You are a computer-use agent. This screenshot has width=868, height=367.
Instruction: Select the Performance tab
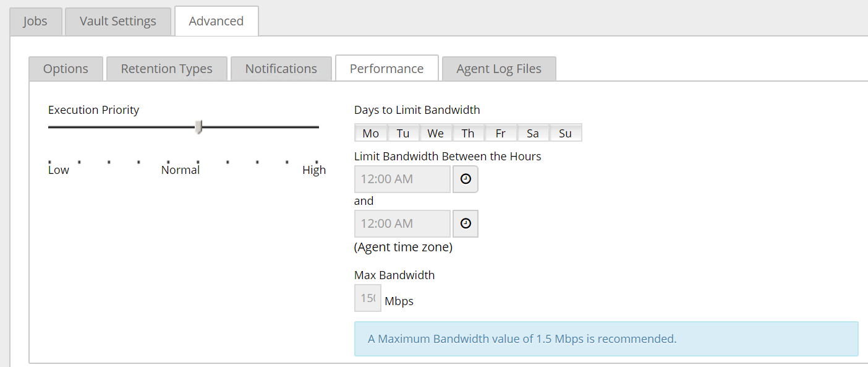click(386, 68)
